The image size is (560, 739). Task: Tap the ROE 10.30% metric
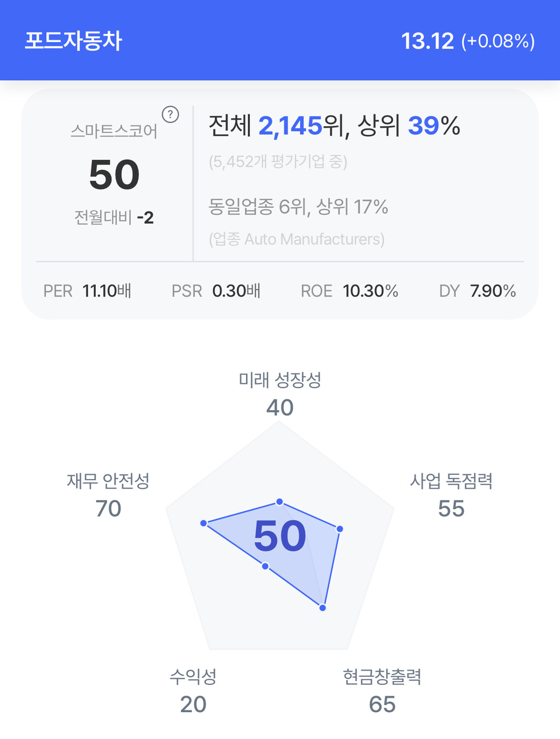(x=349, y=291)
